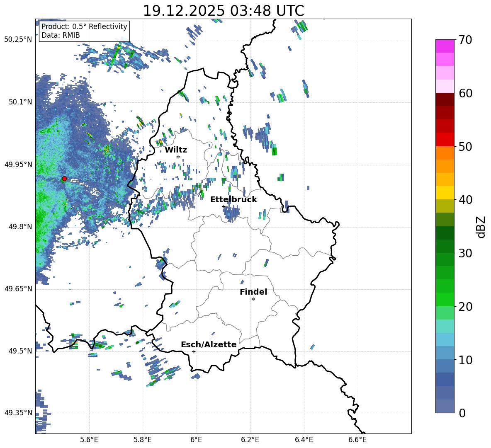Click the 5.8°E longitude label

click(x=143, y=440)
